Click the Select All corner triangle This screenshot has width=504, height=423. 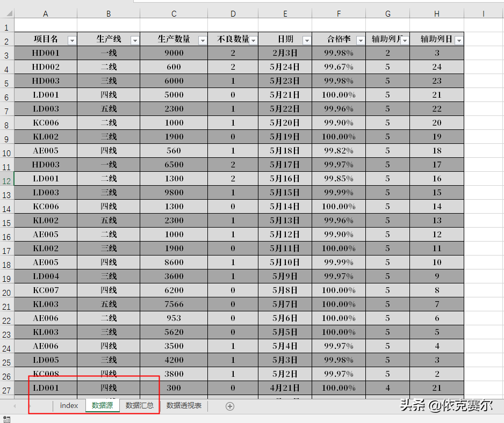10,13
